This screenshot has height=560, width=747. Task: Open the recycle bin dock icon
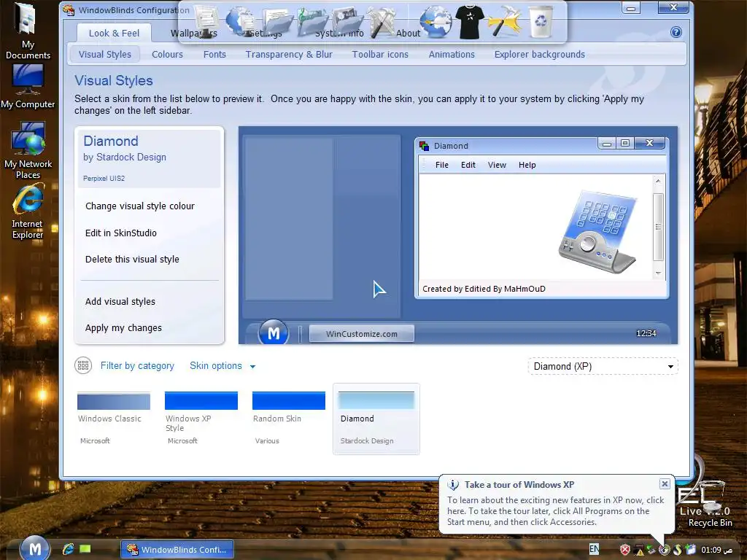(541, 22)
